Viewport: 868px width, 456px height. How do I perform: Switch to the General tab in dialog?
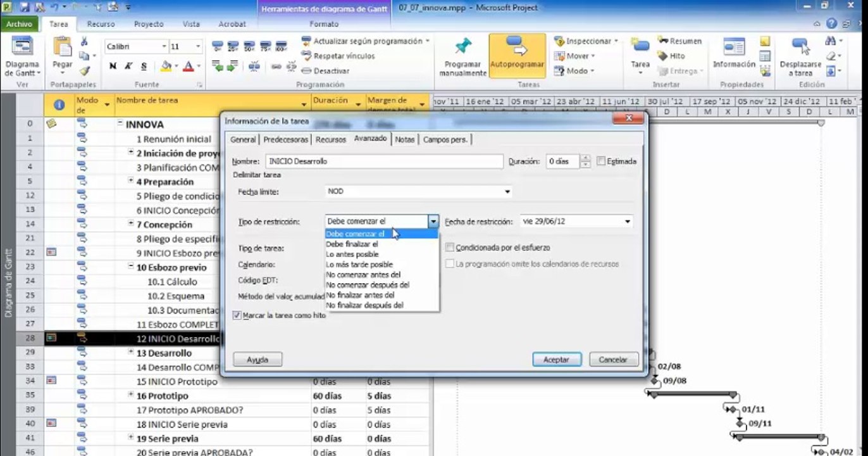pyautogui.click(x=243, y=139)
